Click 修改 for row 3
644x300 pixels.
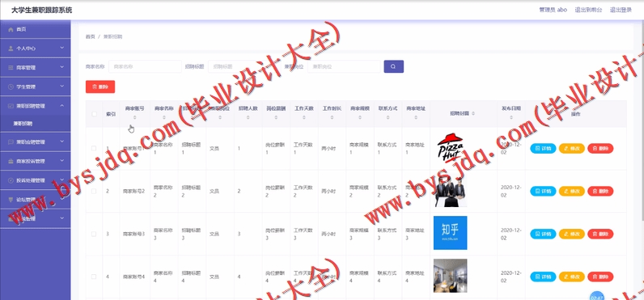coord(572,234)
